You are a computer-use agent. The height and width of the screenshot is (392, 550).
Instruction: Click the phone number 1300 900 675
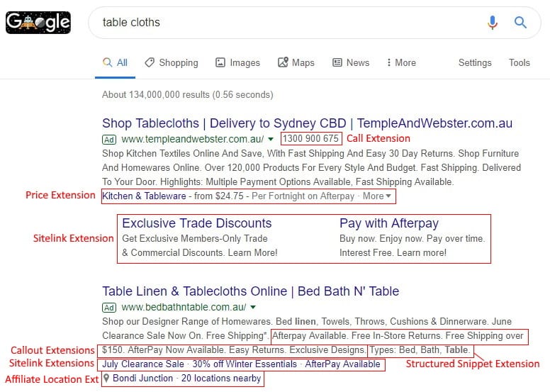click(310, 139)
